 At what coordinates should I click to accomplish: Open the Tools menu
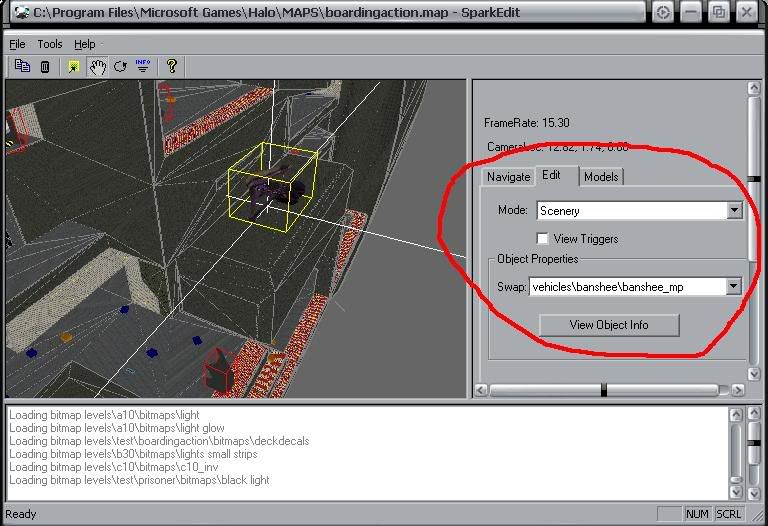click(50, 44)
